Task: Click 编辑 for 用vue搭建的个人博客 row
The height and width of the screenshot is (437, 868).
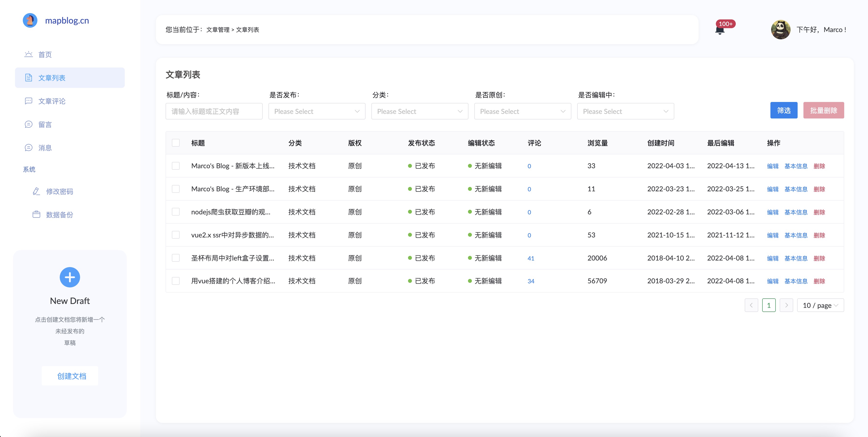Action: (773, 281)
